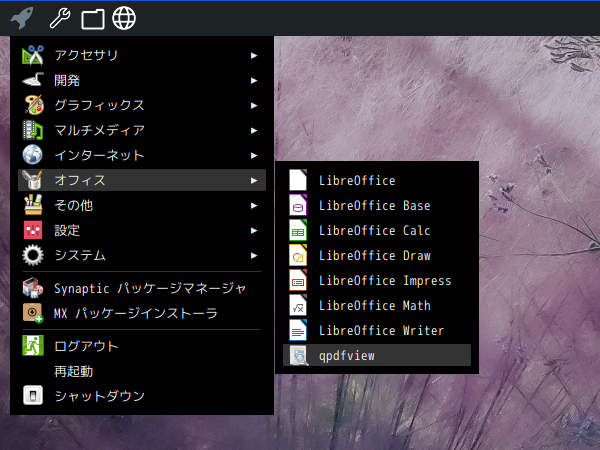Click the LibreOffice Draw icon
This screenshot has height=450, width=600.
tap(298, 255)
